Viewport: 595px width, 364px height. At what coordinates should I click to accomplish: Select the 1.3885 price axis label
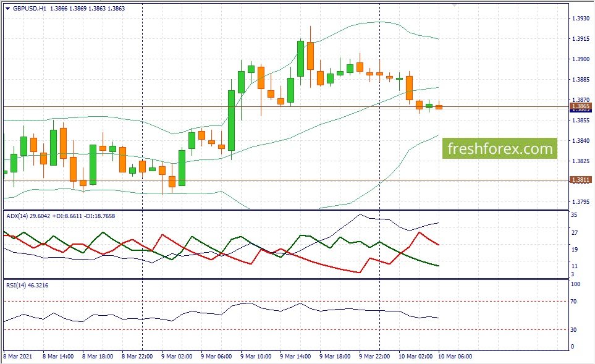[x=581, y=79]
